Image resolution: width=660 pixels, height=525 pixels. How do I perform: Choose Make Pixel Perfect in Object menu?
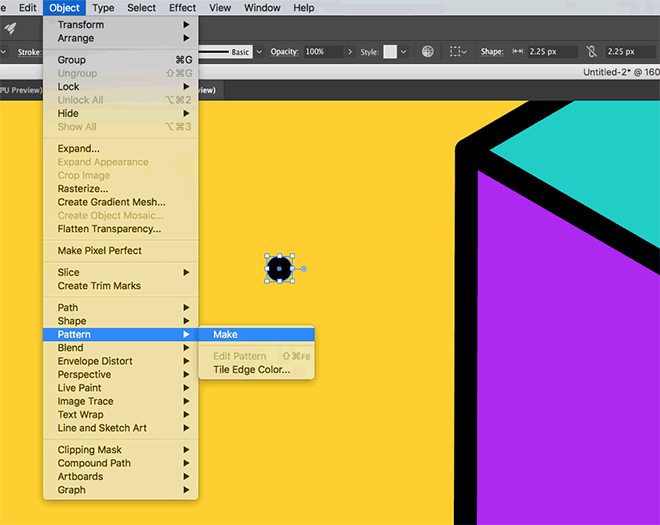click(x=100, y=251)
